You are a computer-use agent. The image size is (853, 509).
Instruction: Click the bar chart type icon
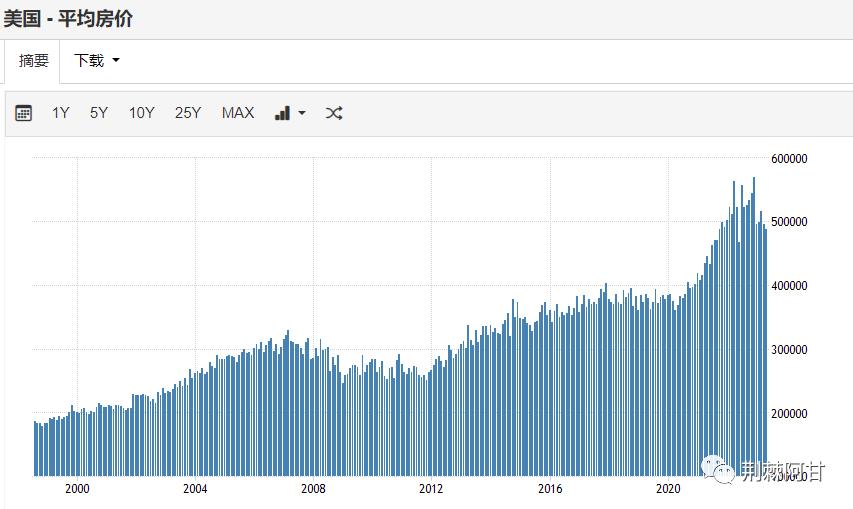pos(282,113)
